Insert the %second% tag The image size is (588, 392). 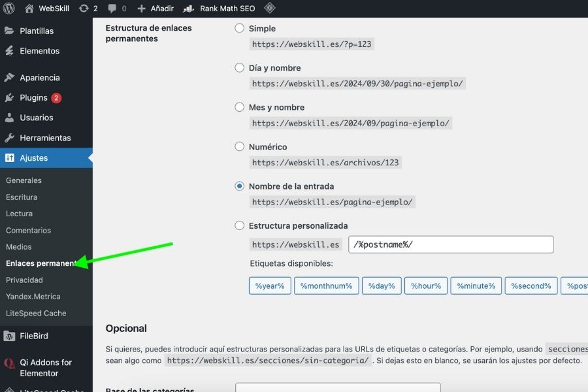[x=531, y=286]
